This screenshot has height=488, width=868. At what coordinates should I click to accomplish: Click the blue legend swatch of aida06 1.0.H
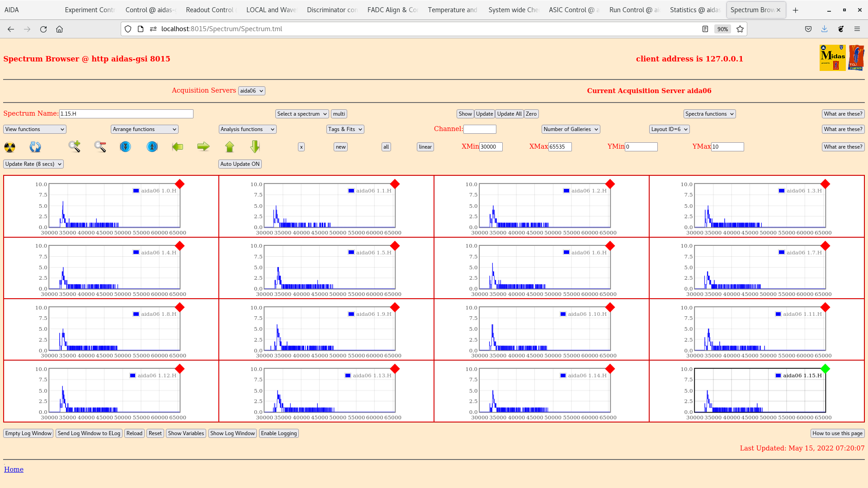coord(136,191)
